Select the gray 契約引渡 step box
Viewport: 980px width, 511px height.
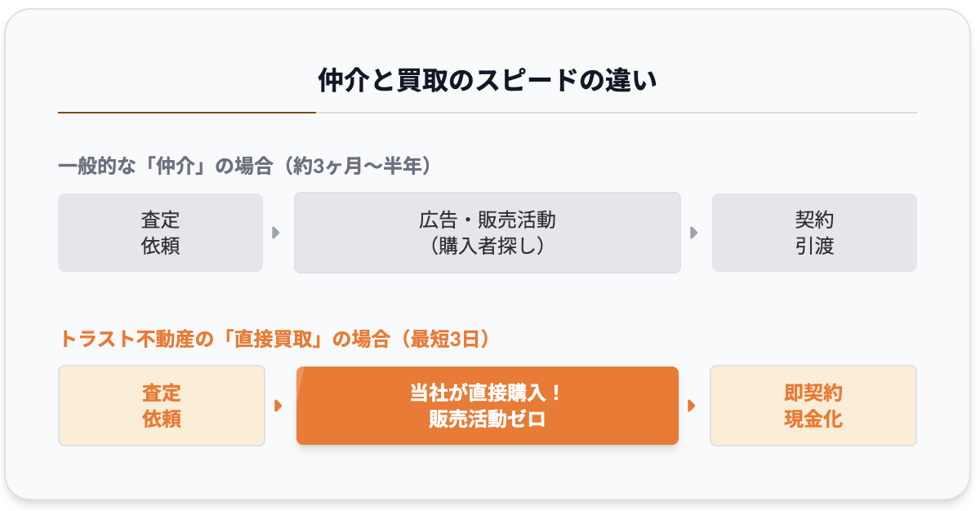tap(813, 233)
